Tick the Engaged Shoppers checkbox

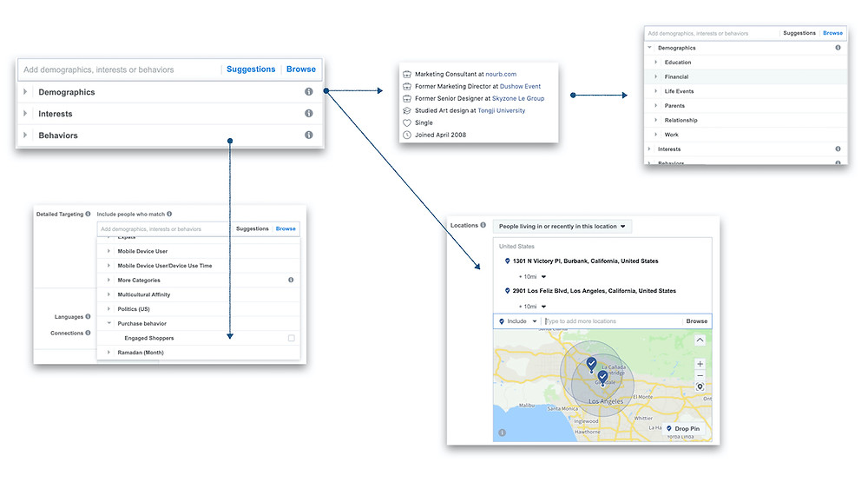291,338
